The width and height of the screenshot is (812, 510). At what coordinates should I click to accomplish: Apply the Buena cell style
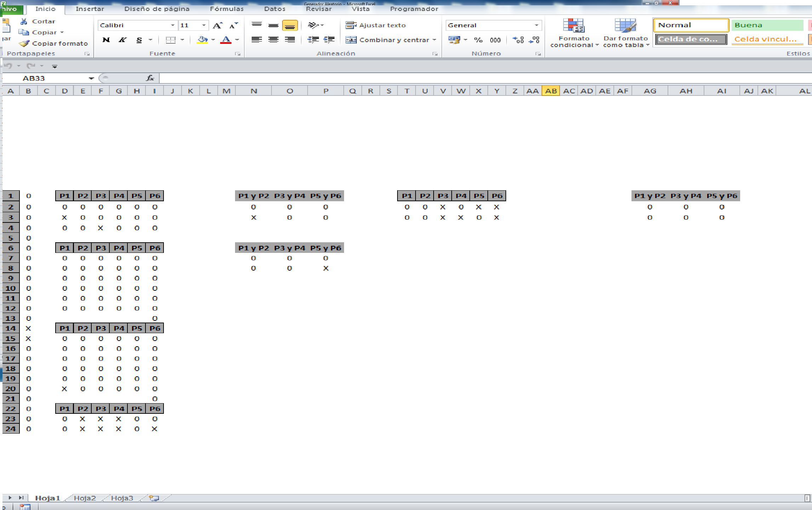(x=767, y=25)
